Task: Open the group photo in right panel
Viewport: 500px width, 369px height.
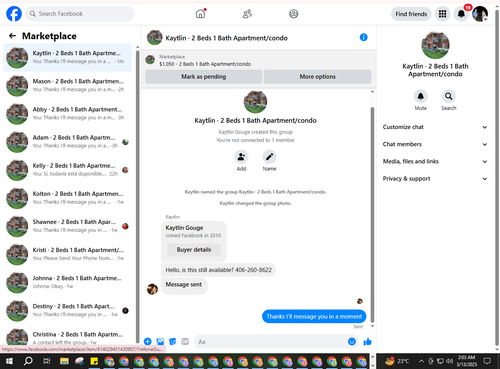Action: [x=435, y=45]
